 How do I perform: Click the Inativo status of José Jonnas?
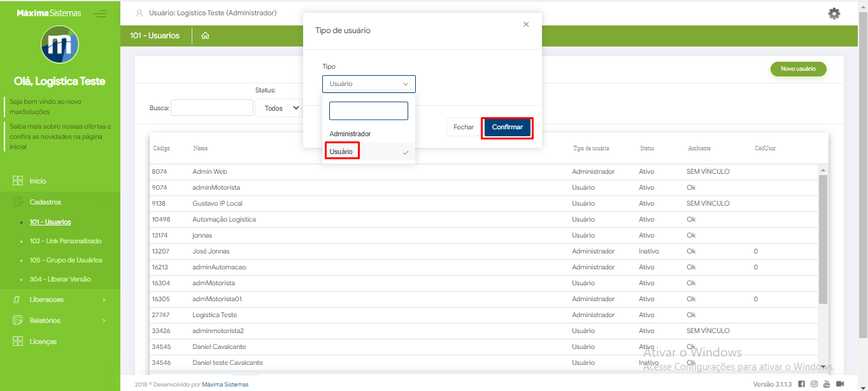pos(649,252)
